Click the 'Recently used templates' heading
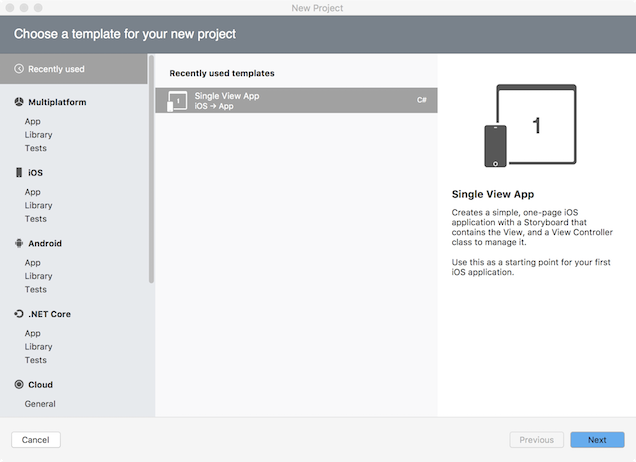Image resolution: width=636 pixels, height=462 pixels. point(222,73)
